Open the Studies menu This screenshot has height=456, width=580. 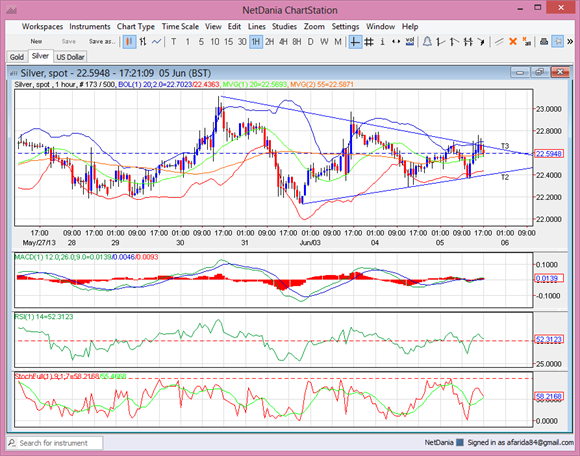[x=284, y=27]
